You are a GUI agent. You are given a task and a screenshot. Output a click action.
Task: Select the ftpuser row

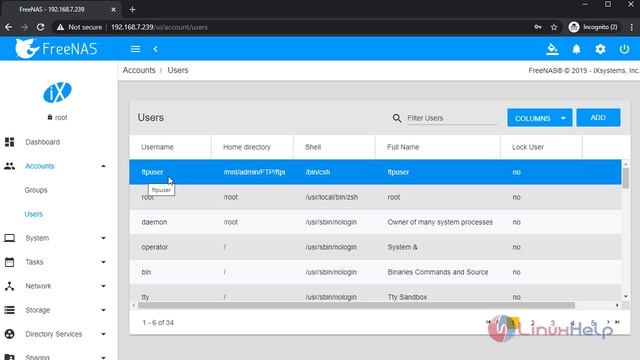click(x=375, y=172)
